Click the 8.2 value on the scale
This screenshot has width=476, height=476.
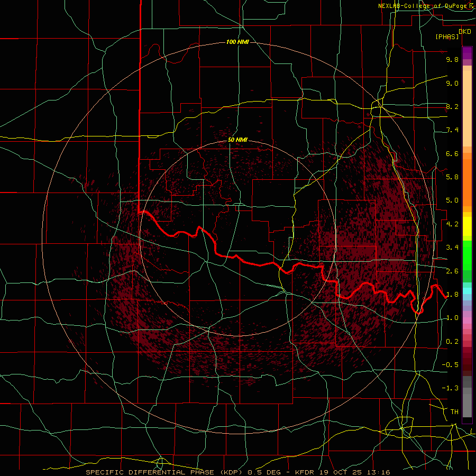(452, 106)
